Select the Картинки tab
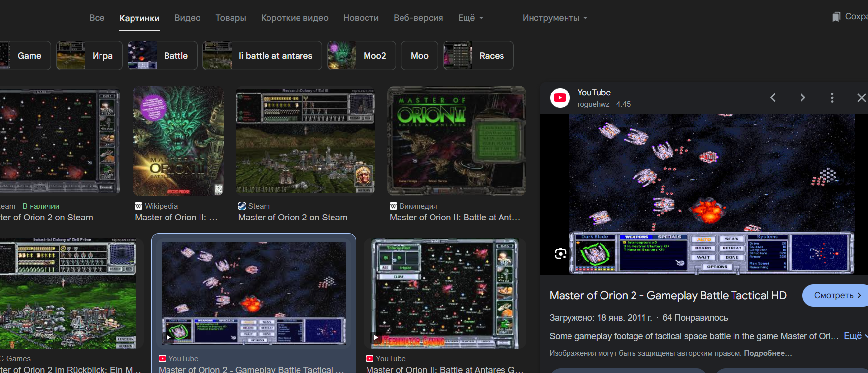The height and width of the screenshot is (373, 868). tap(139, 18)
